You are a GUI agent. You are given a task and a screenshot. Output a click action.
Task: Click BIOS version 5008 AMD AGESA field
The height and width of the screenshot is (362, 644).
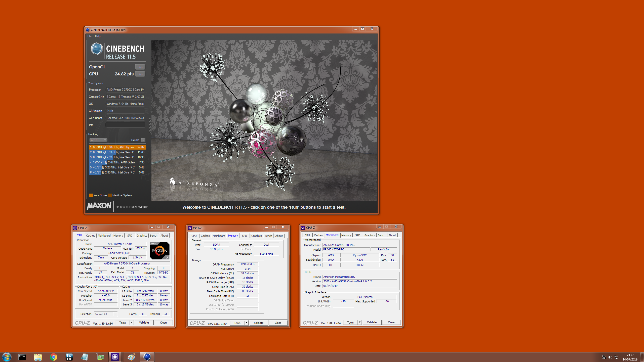click(x=360, y=282)
